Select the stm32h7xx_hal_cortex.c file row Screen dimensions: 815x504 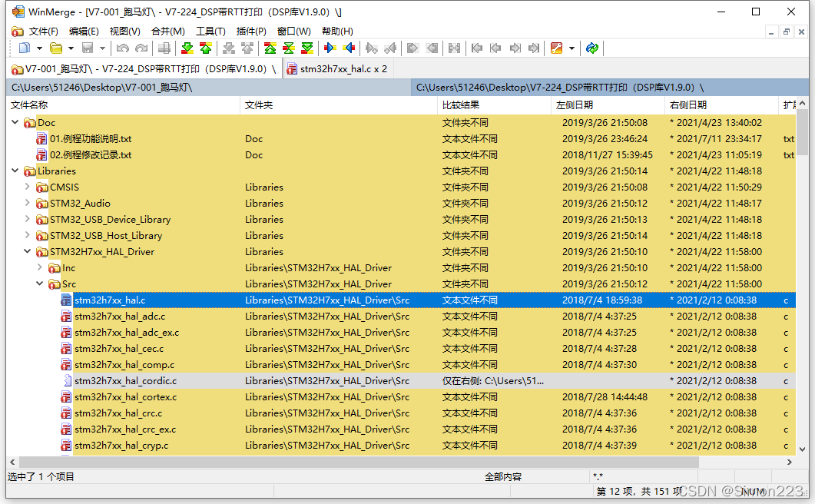click(x=401, y=397)
